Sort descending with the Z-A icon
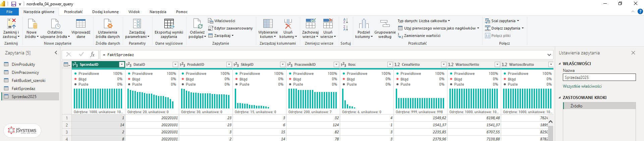 point(345,28)
